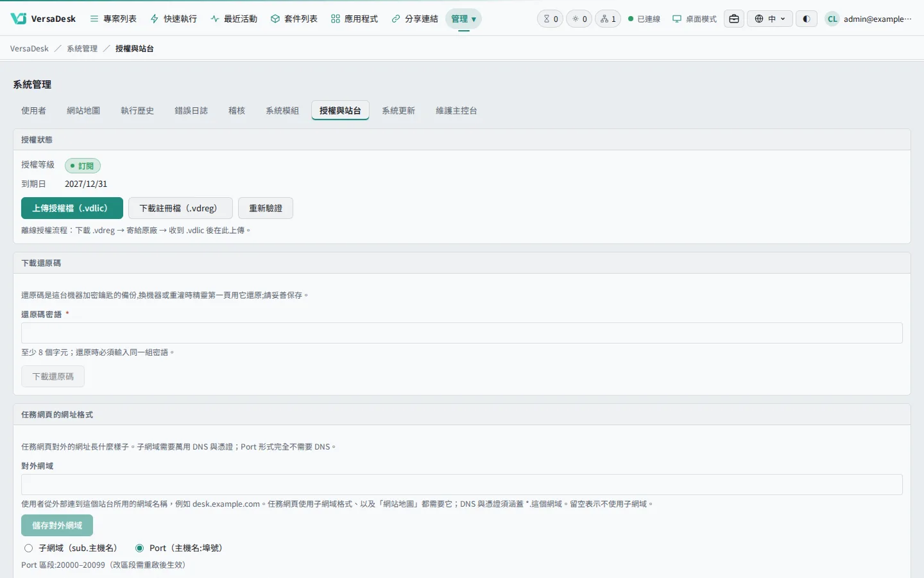Click 下載註冊檔 (.vdreg) button
The image size is (924, 578).
coord(180,208)
